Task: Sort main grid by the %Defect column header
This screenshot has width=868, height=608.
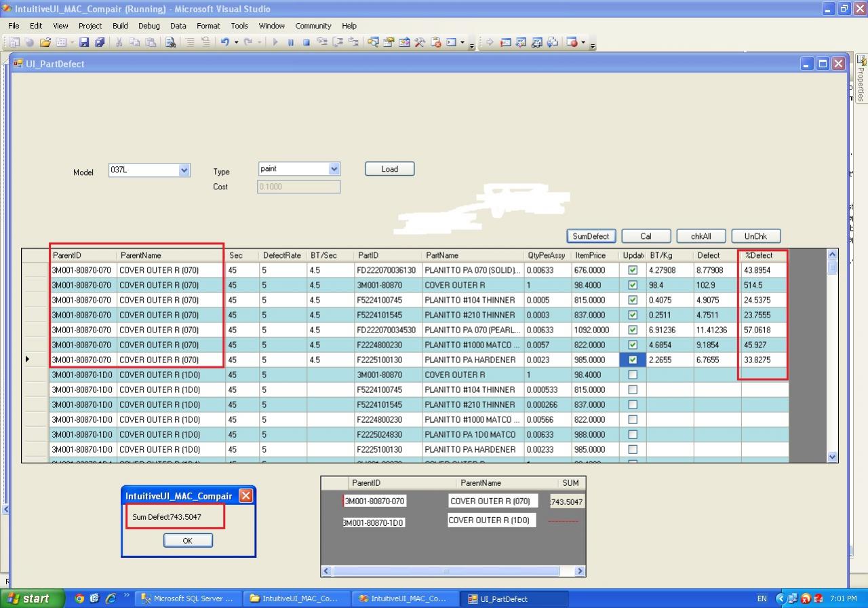Action: [765, 255]
